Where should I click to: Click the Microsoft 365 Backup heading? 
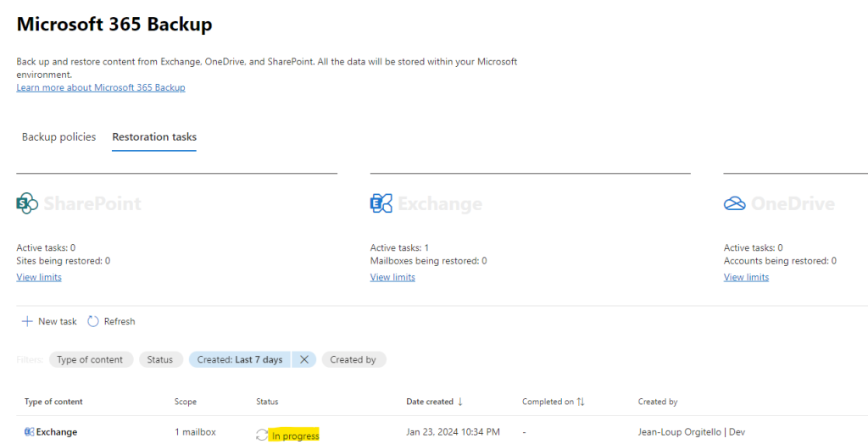114,25
